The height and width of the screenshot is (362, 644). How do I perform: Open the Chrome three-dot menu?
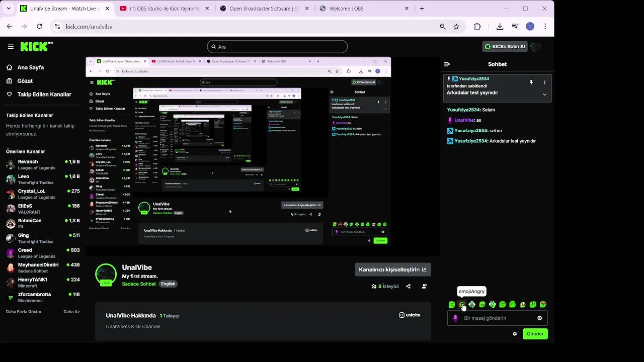point(545,27)
